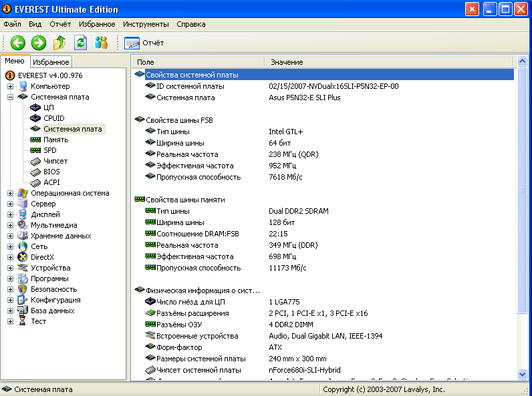Click the nForce680i-SLI-Hybrid chipset value
532x396 pixels.
[304, 370]
